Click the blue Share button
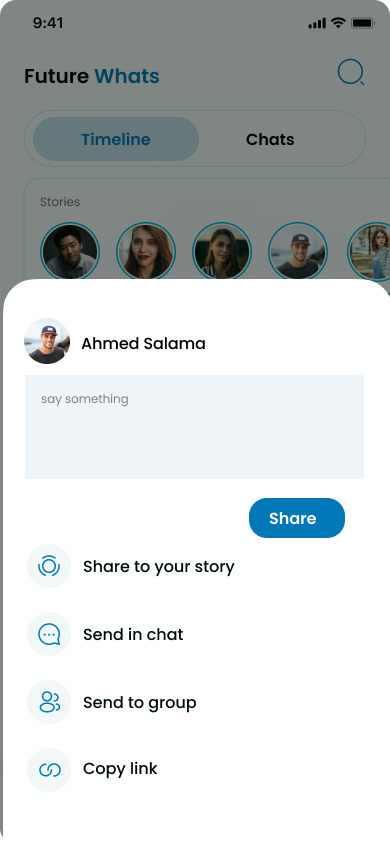Image resolution: width=390 pixels, height=844 pixels. [296, 518]
